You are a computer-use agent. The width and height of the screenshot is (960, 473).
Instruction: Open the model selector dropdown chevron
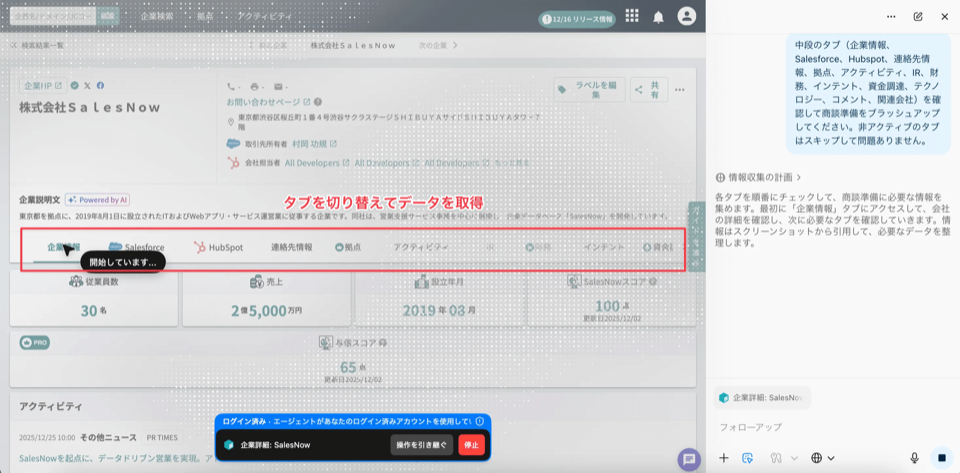point(795,458)
